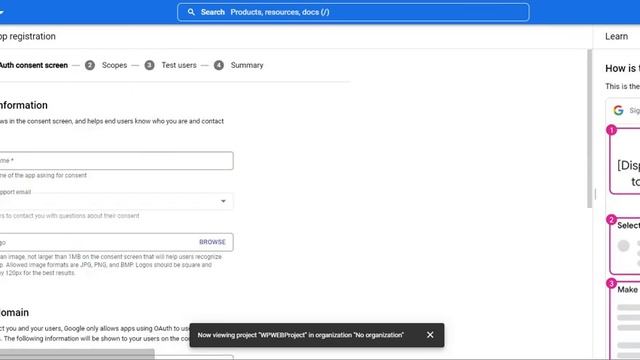Click the search magnifier icon

[x=191, y=12]
